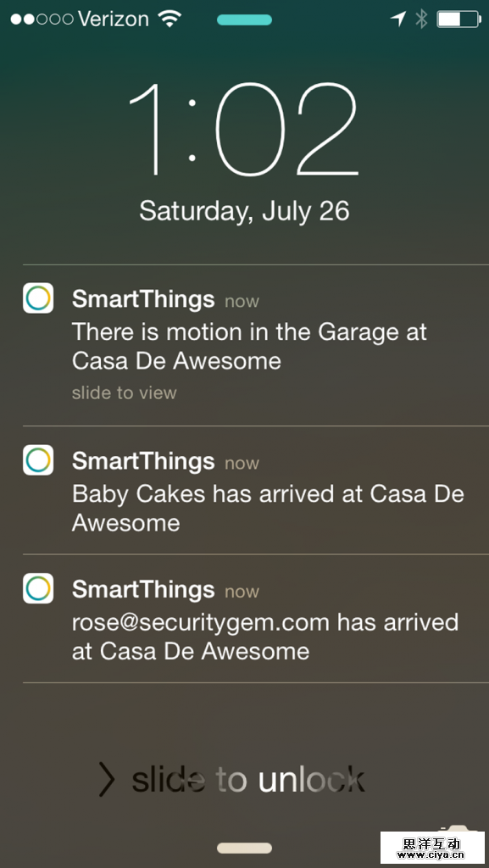Tap SmartThings icon on garage motion alert
This screenshot has height=868, width=489.
(x=38, y=298)
